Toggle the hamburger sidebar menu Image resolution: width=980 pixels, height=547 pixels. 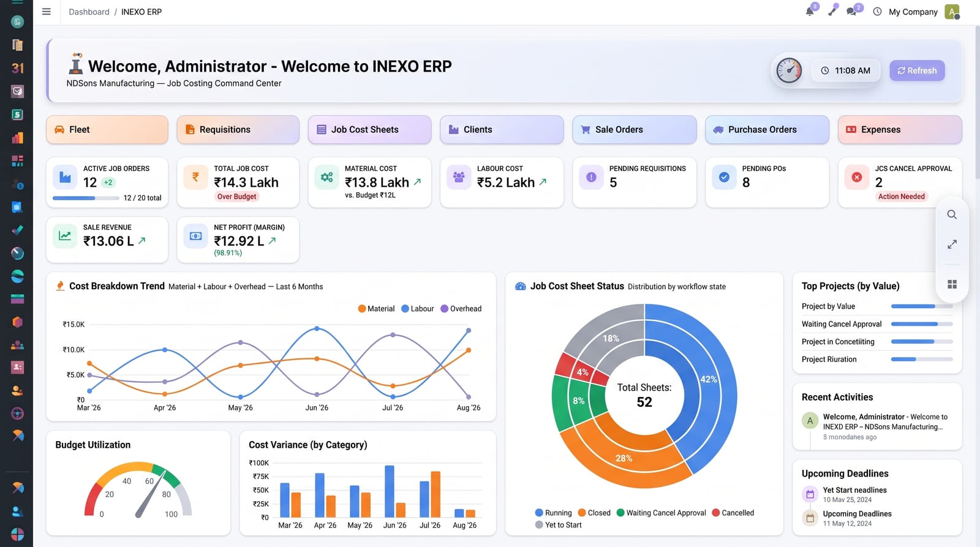pyautogui.click(x=46, y=12)
